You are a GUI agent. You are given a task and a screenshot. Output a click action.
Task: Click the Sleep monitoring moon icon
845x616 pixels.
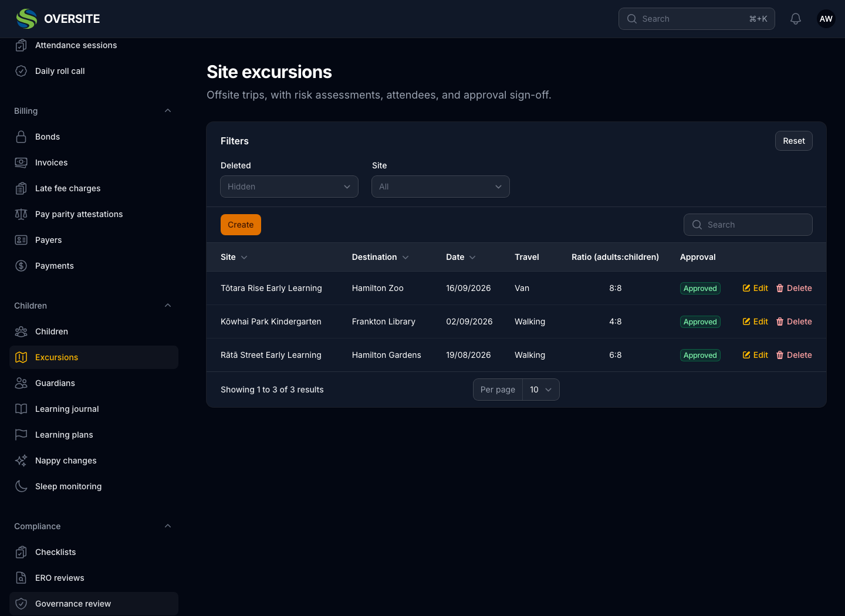[21, 486]
